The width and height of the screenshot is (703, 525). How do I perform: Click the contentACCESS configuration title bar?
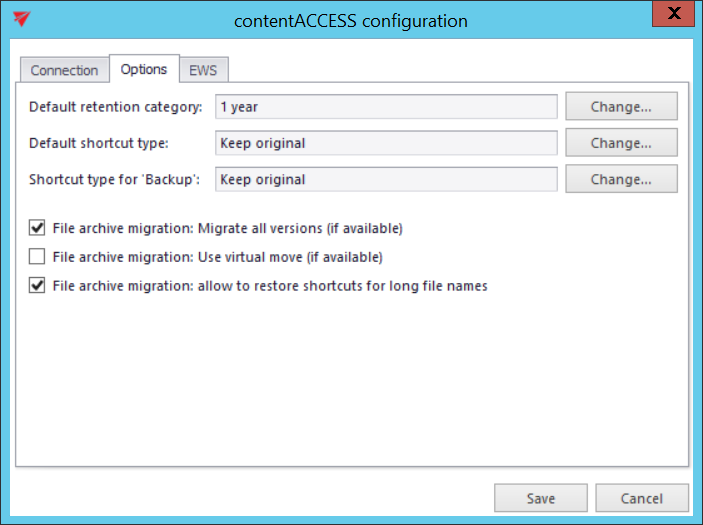(350, 20)
